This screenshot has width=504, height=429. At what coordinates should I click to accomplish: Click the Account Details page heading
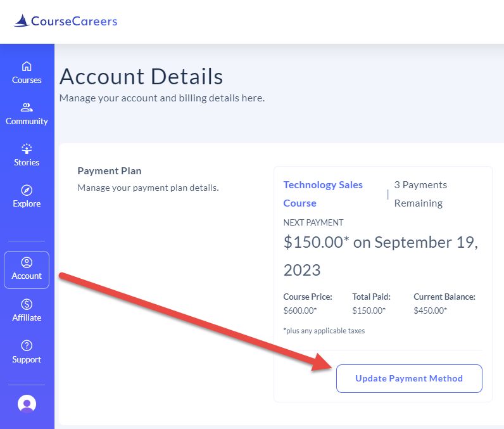[141, 77]
